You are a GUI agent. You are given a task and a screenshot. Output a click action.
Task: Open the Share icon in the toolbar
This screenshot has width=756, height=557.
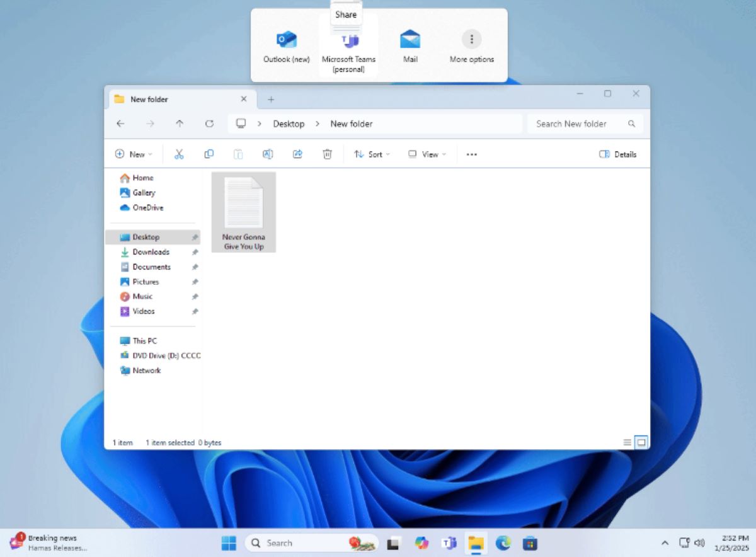pos(297,154)
